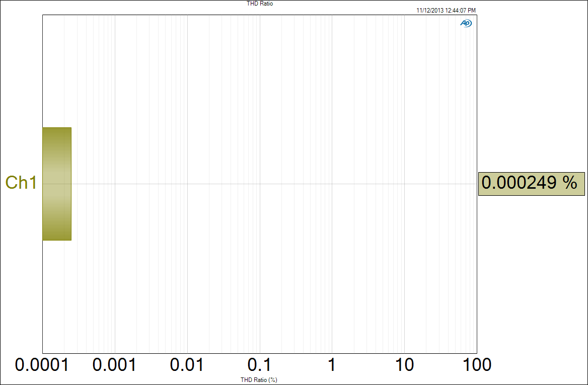Click the AP logo icon
This screenshot has width=588, height=385.
pos(466,23)
